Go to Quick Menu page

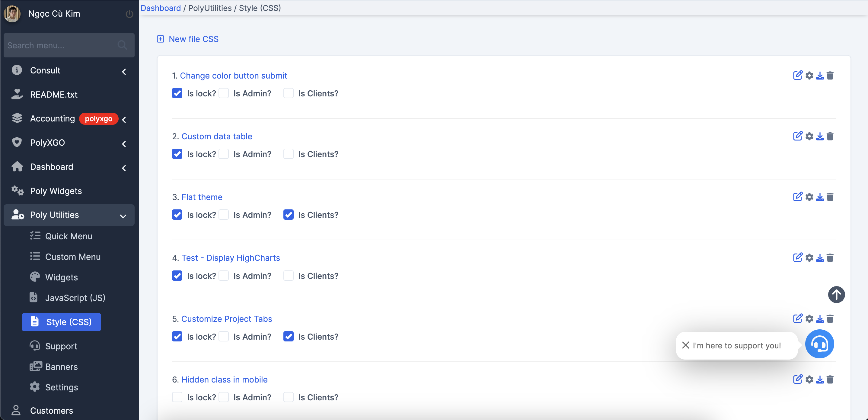[x=69, y=236]
